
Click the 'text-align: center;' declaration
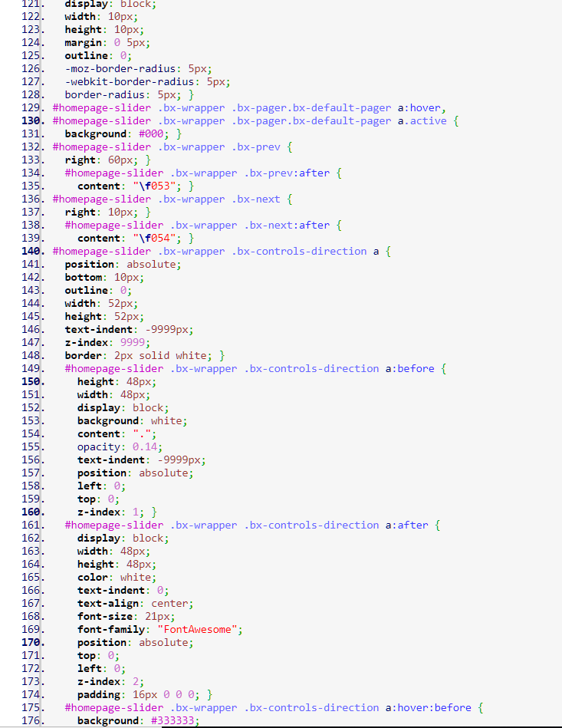(135, 604)
